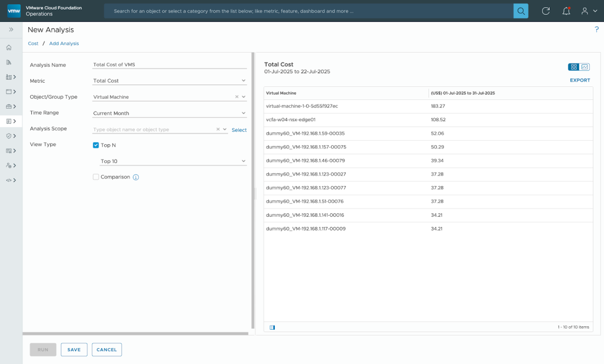Click the SAVE button
Viewport: 604px width, 364px height.
74,350
